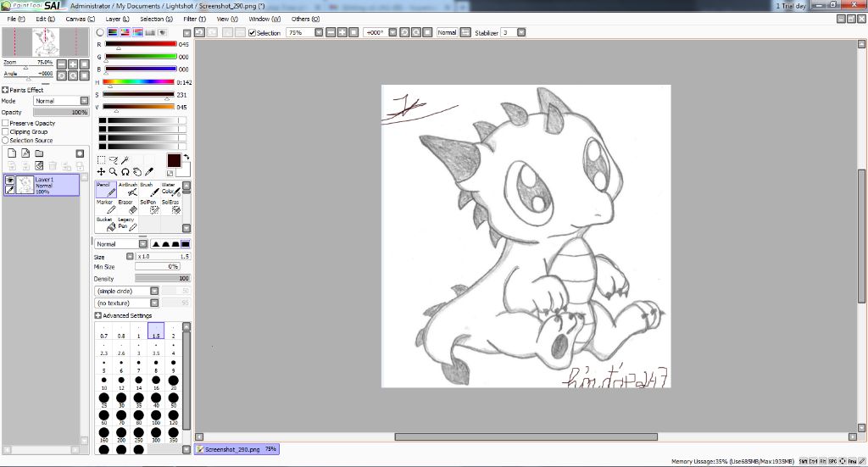Click the toolbar zoom in plus button
This screenshot has width=868, height=467.
[342, 33]
